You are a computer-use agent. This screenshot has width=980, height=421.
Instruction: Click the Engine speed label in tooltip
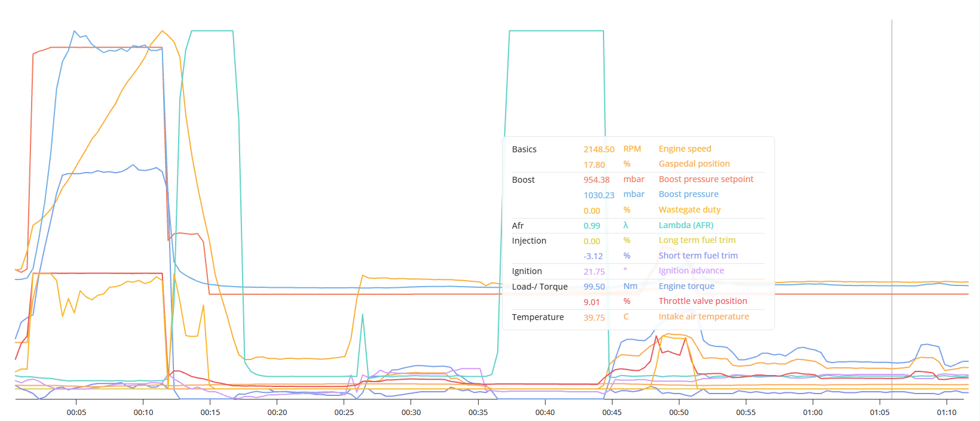[685, 149]
